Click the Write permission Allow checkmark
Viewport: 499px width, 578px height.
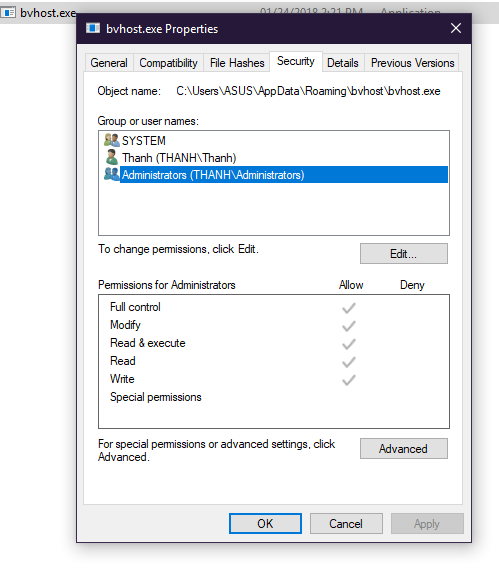pos(349,380)
